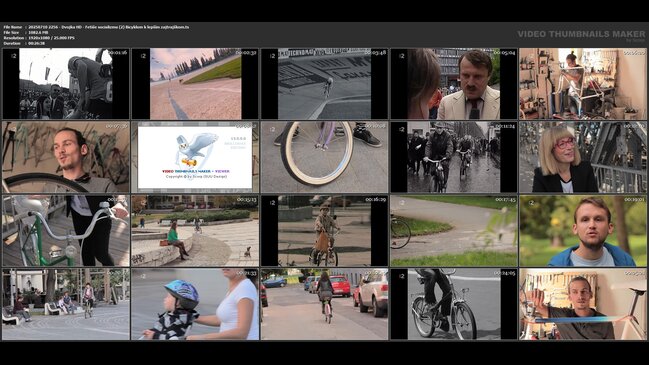This screenshot has width=649, height=365.
Task: Open the thumbnail of the bearded man in the blue jacket
Action: tap(583, 231)
